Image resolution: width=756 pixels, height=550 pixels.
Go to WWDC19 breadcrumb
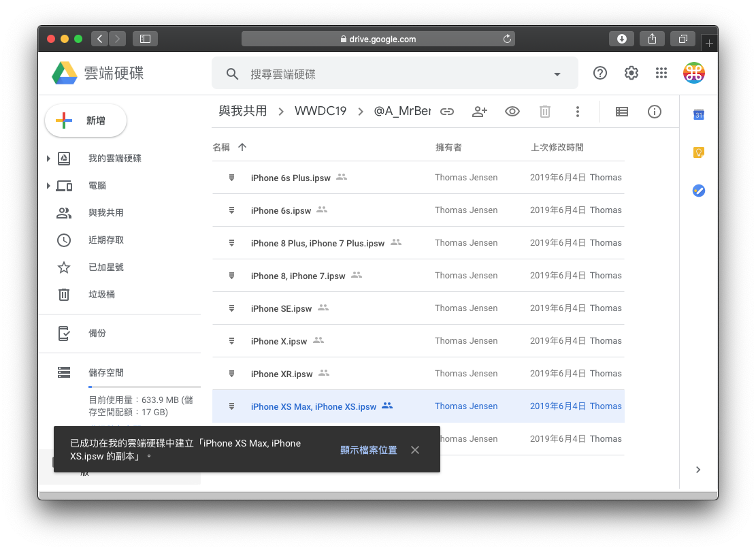coord(320,112)
